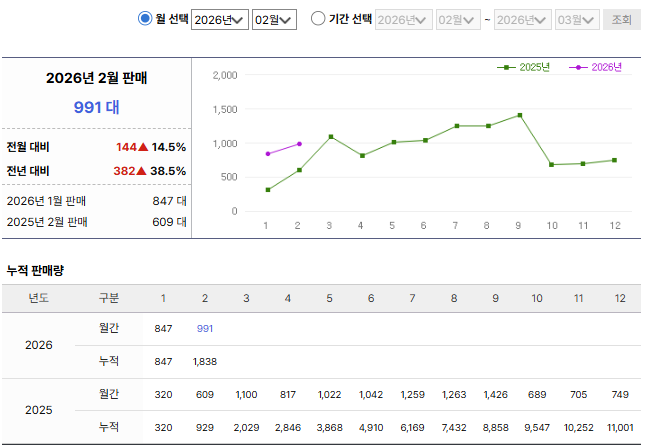This screenshot has width=659, height=447.
Task: Click the month 12 column header in table
Action: click(620, 298)
